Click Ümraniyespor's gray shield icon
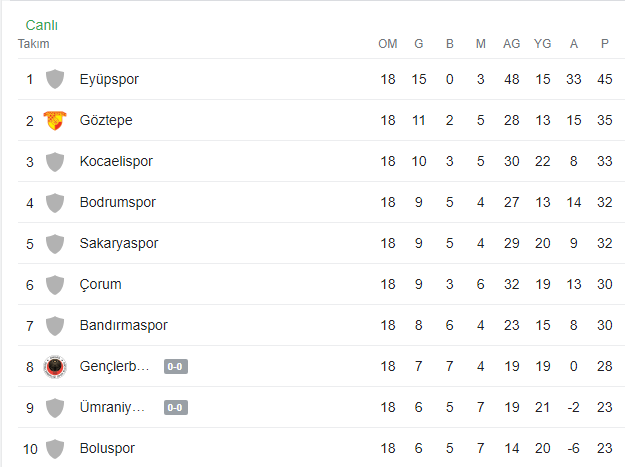 [x=55, y=408]
